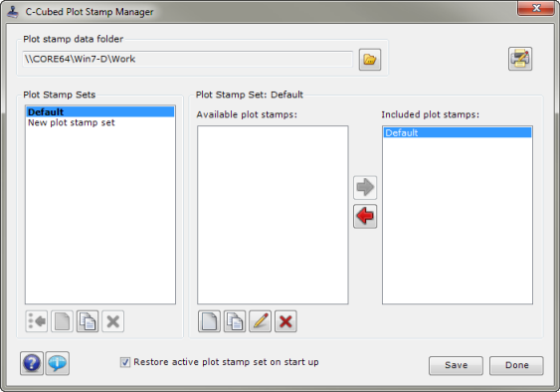Select Default in Plot Stamp Sets list
Screen dimensions: 560x392
point(100,111)
